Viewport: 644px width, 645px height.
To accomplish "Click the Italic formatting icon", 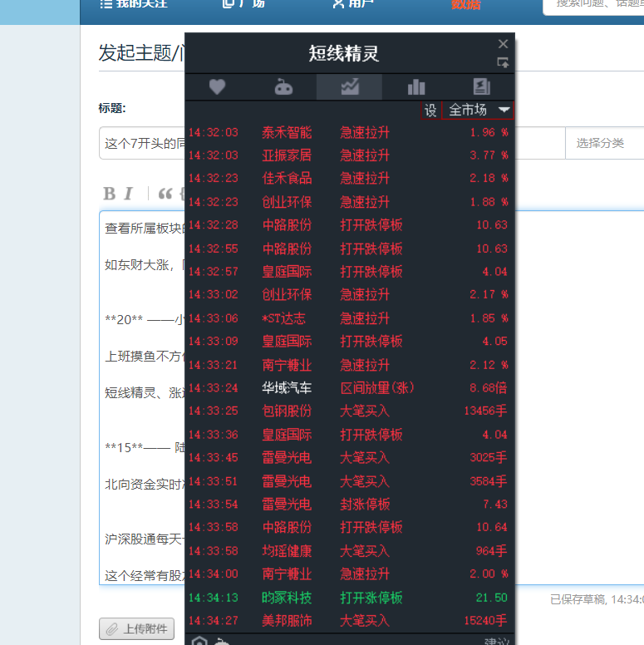I will click(x=129, y=194).
